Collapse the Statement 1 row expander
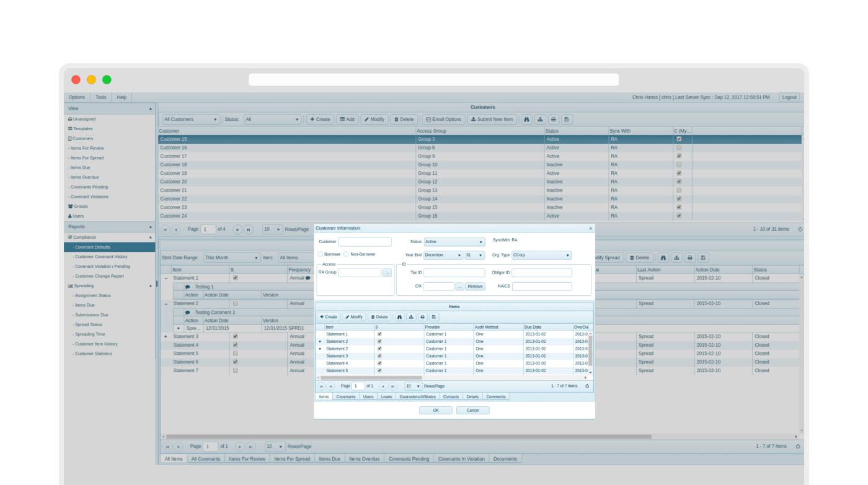This screenshot has height=485, width=868. point(166,278)
